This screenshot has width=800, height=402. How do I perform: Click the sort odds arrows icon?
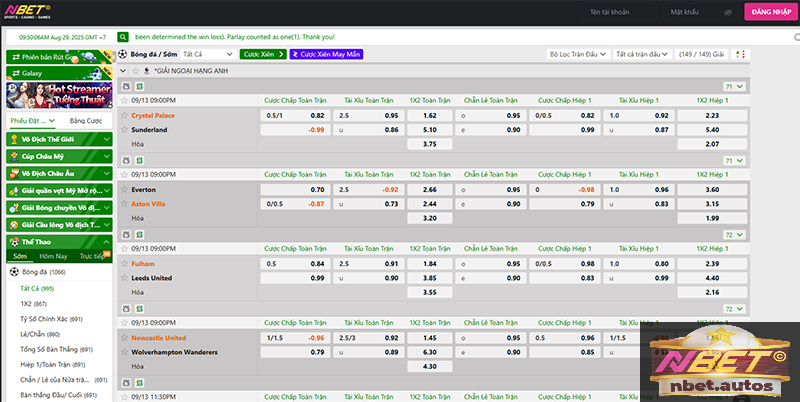[740, 53]
